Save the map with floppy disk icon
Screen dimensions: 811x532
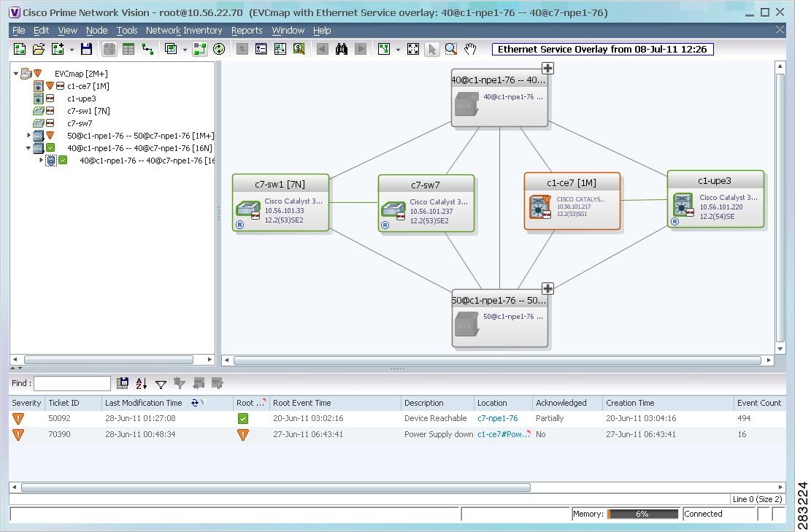coord(86,49)
